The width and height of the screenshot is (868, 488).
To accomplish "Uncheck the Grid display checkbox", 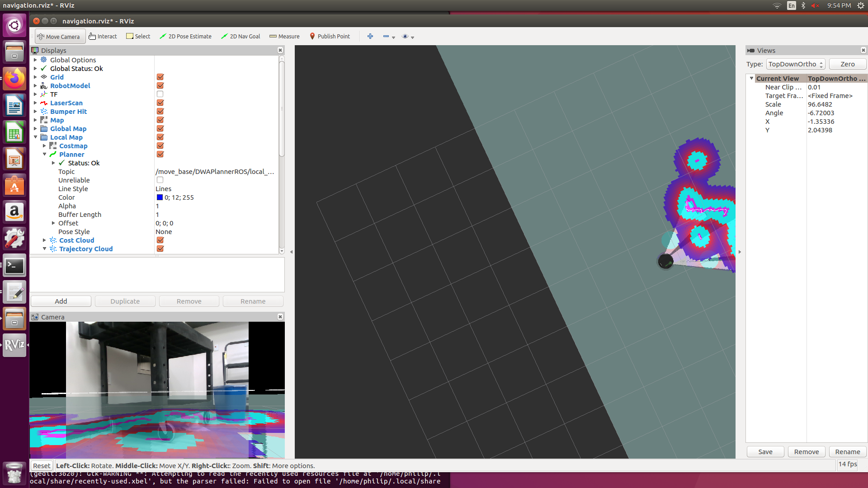I will click(160, 77).
